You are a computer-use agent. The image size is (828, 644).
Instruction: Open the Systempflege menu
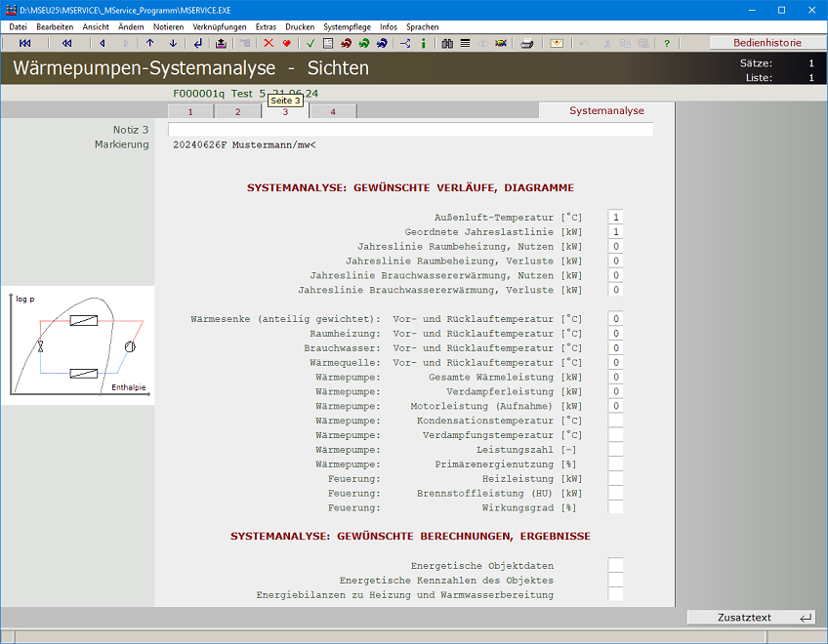point(347,27)
